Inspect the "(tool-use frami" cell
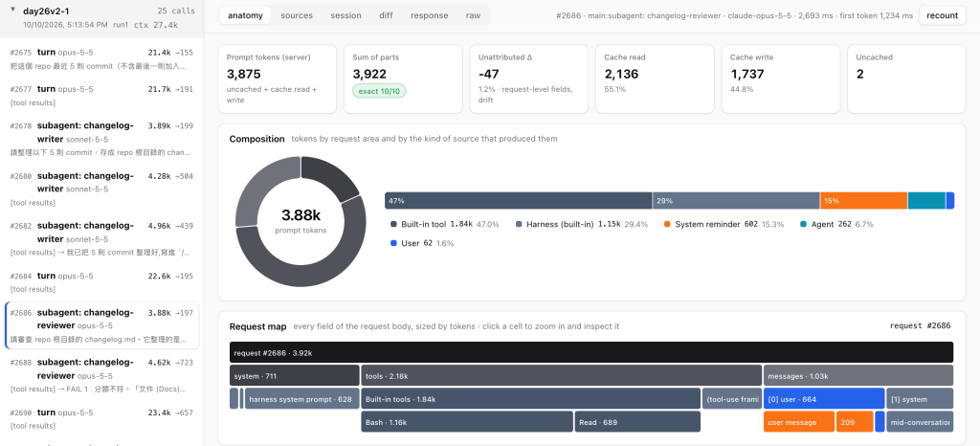The image size is (980, 446). [x=732, y=398]
